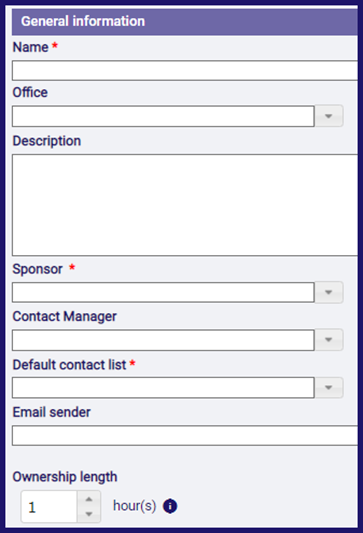Click the Ownership length number field

[49, 507]
